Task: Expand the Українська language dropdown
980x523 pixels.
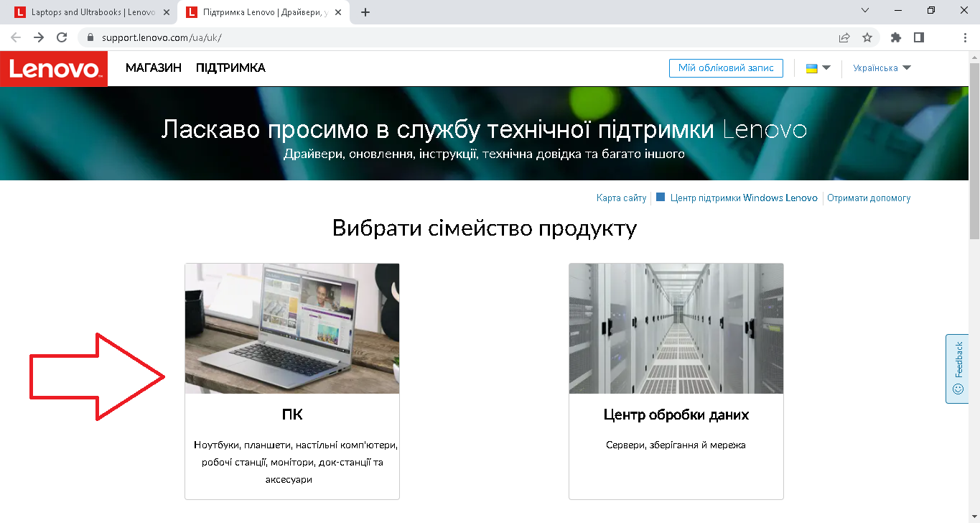Action: (882, 68)
